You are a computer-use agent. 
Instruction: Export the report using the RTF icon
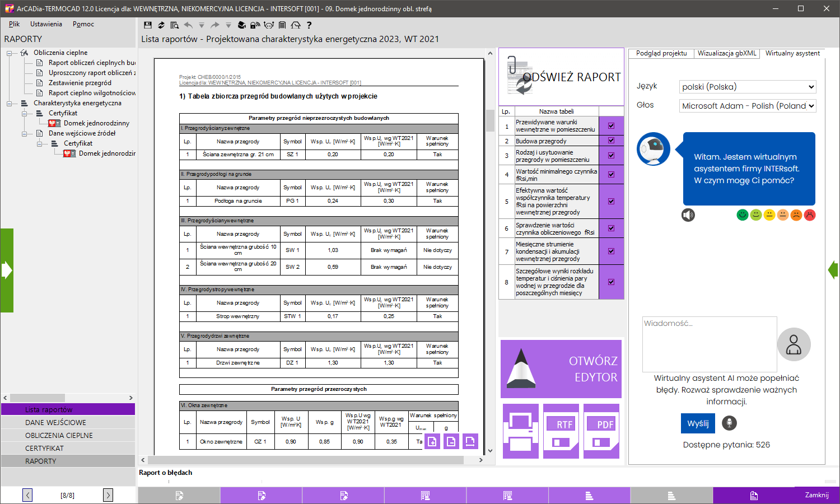[561, 431]
